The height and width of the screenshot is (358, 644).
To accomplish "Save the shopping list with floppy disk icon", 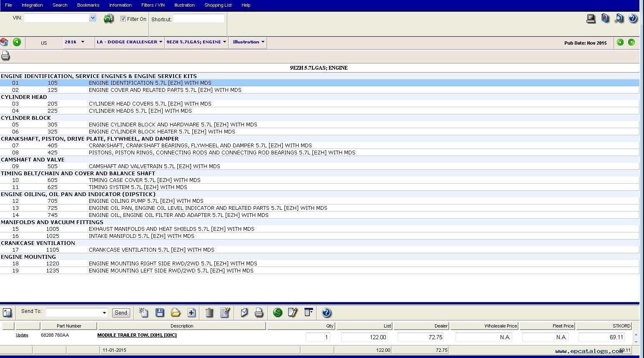I will point(160,312).
